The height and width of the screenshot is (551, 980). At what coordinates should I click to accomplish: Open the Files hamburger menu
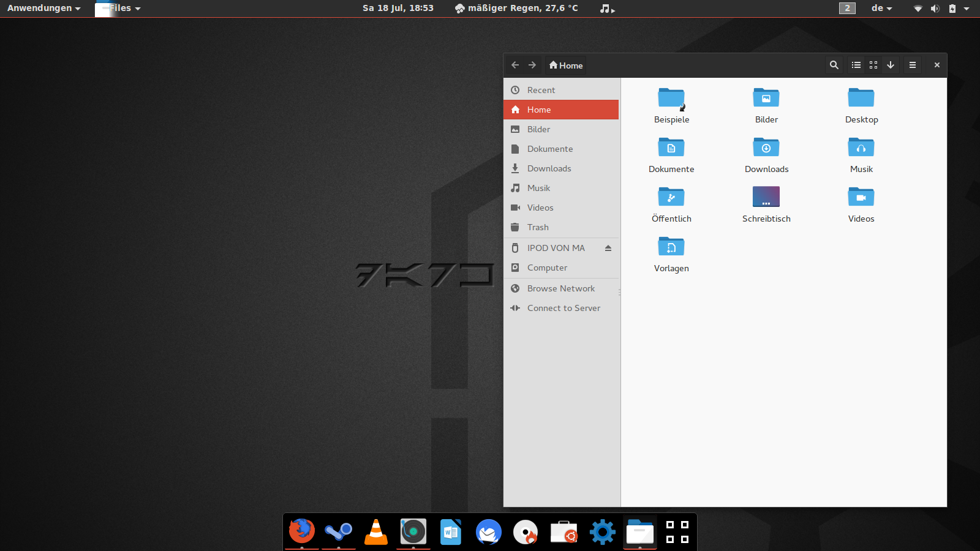point(913,65)
